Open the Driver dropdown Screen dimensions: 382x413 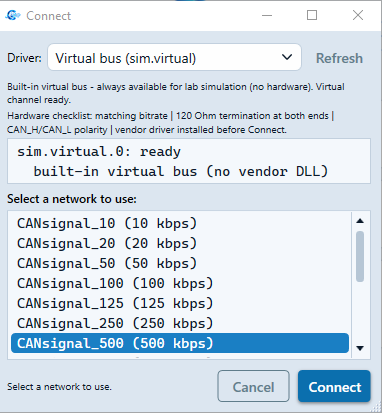[174, 57]
